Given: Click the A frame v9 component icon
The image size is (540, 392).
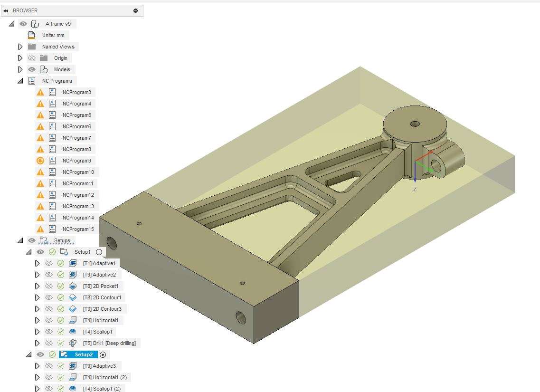Looking at the screenshot, I should (35, 24).
